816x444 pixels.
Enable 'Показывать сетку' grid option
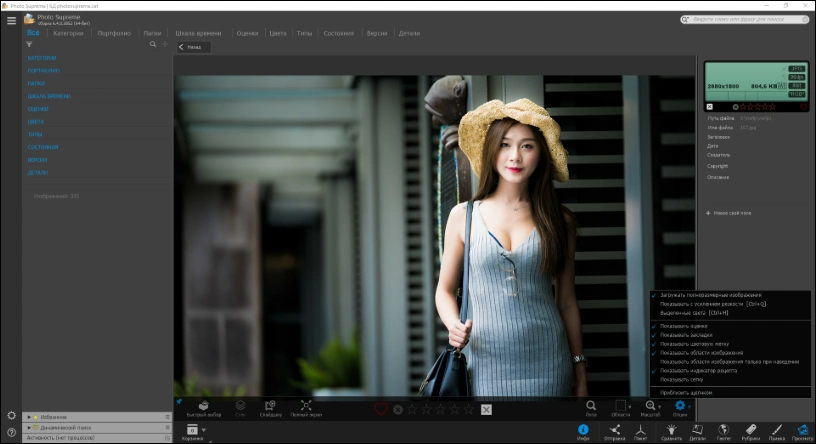point(681,379)
